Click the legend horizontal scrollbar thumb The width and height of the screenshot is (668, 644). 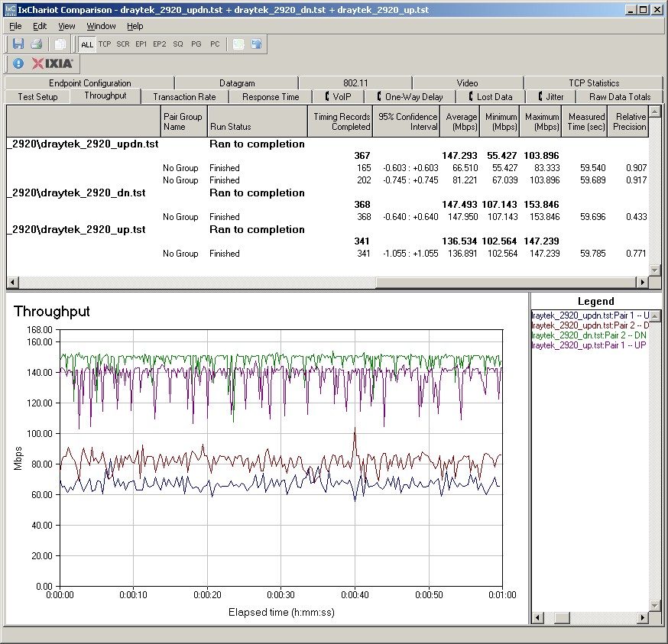[x=562, y=617]
